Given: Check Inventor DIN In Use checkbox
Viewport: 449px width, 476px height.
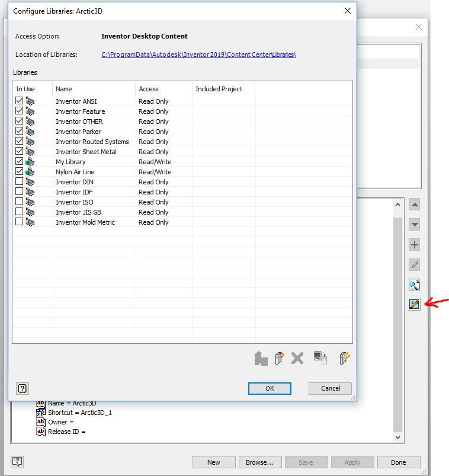Looking at the screenshot, I should (19, 181).
